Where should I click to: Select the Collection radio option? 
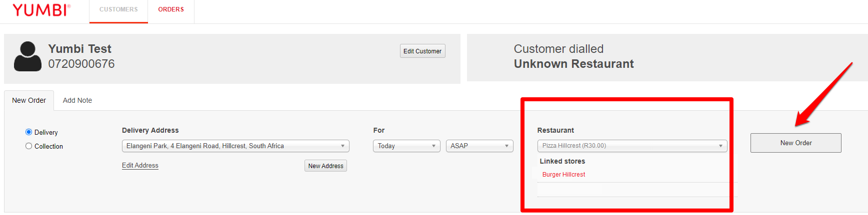point(28,146)
